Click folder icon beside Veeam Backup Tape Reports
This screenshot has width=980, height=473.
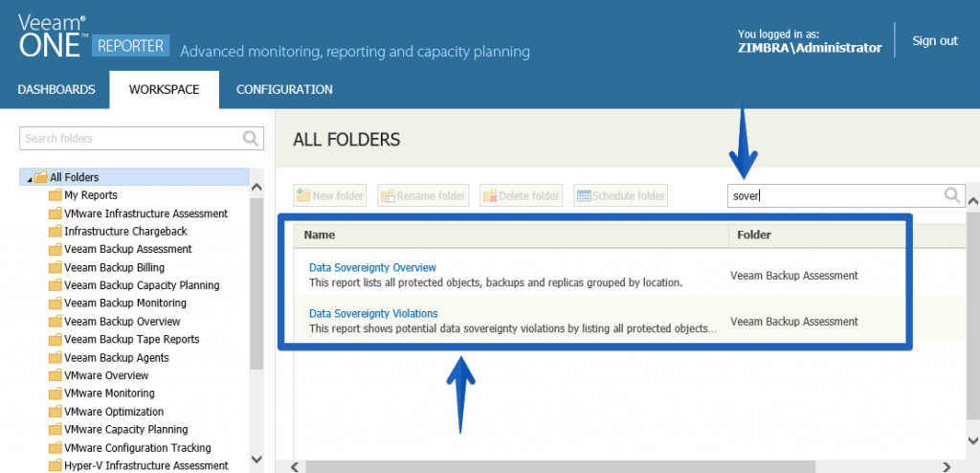[56, 339]
